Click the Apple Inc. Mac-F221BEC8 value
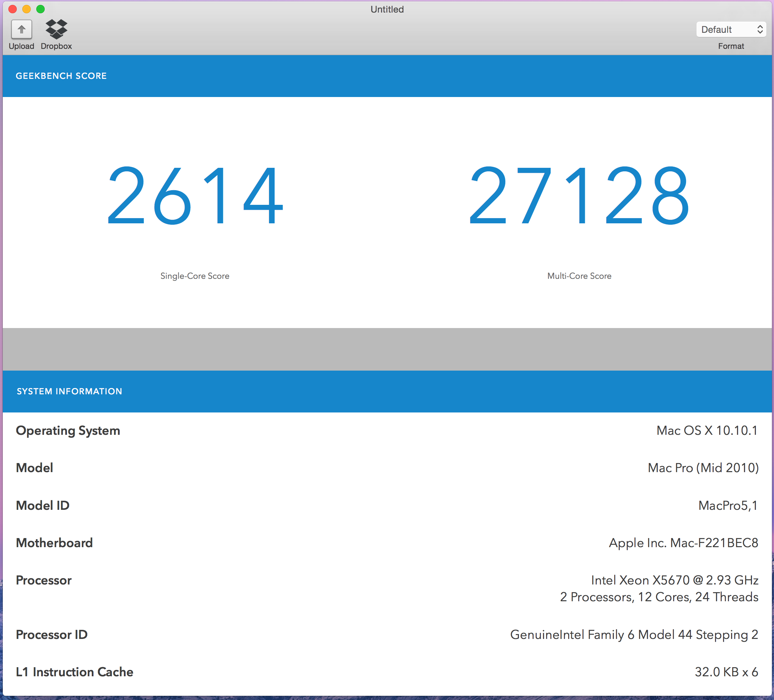Image resolution: width=774 pixels, height=700 pixels. (684, 543)
